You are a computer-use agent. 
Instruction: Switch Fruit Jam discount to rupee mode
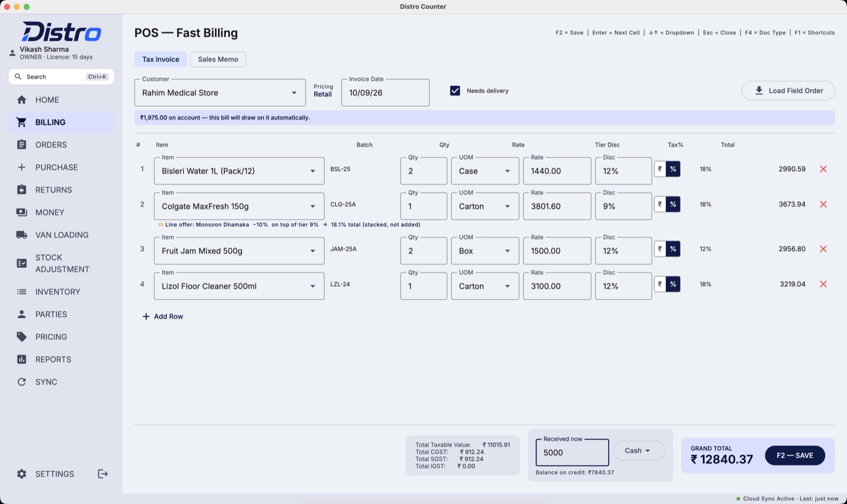coord(660,249)
